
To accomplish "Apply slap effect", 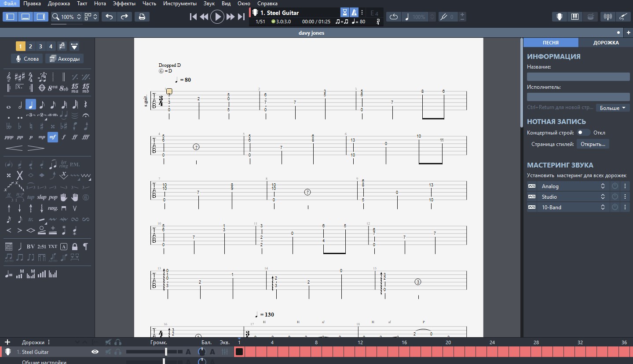I will (42, 197).
